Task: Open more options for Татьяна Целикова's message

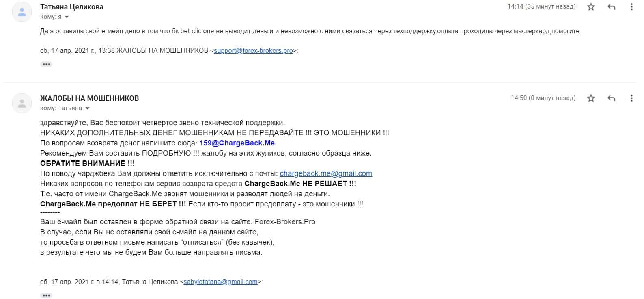Action: (631, 7)
